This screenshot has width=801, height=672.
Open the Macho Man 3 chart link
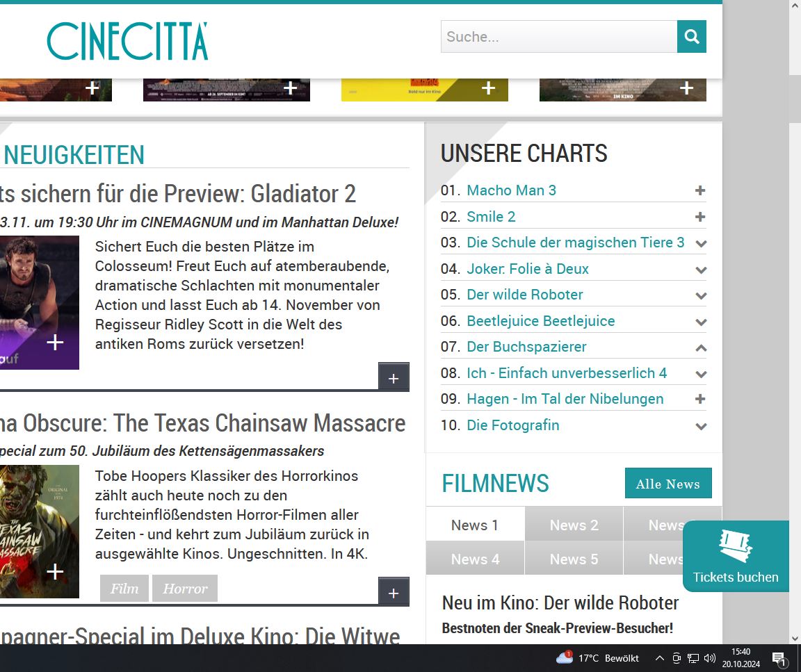tap(511, 190)
